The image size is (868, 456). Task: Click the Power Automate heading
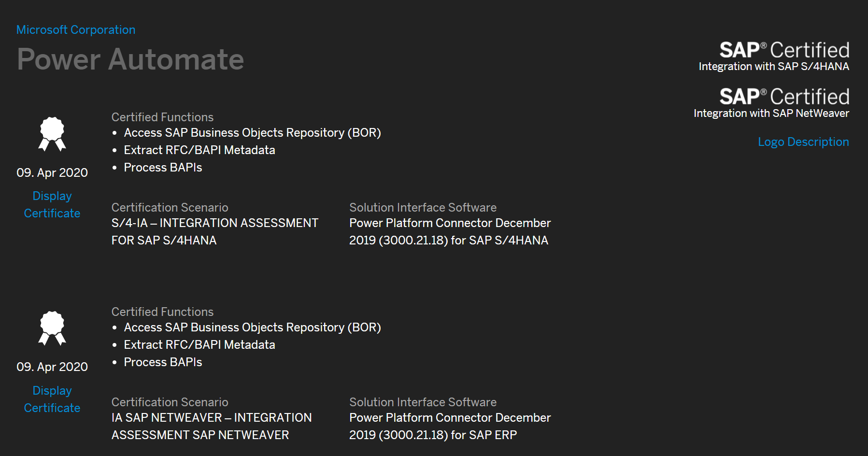[x=130, y=59]
